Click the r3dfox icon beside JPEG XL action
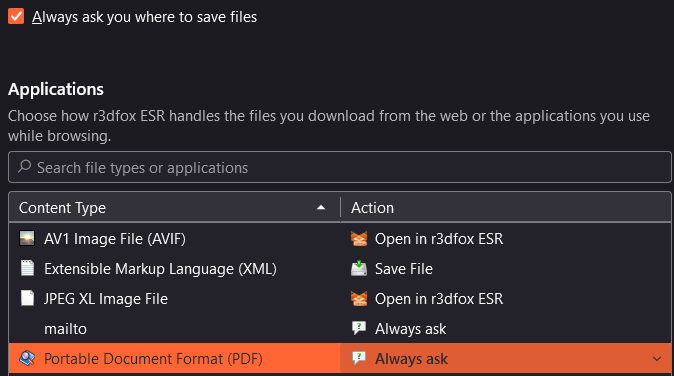The height and width of the screenshot is (376, 674). [359, 299]
